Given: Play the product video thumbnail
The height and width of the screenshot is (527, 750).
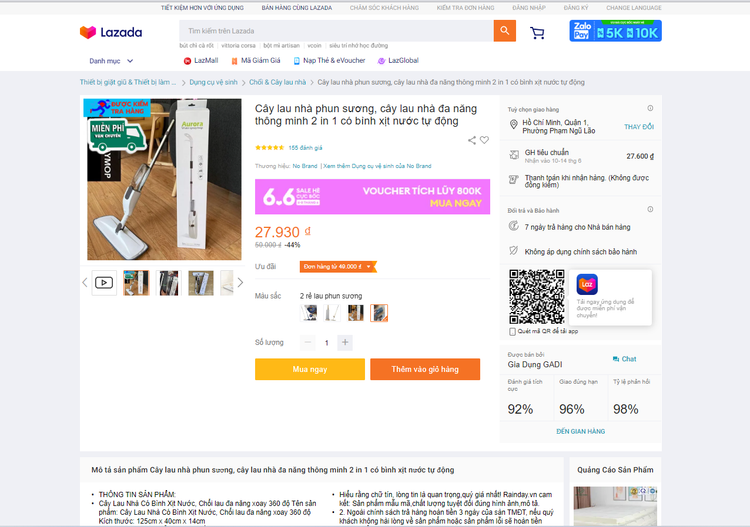Looking at the screenshot, I should point(104,283).
